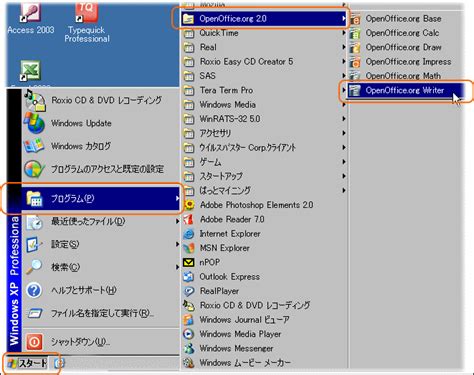Viewport: 474px width, 375px height.
Task: Click the Windows Media Player icon
Action: click(189, 334)
